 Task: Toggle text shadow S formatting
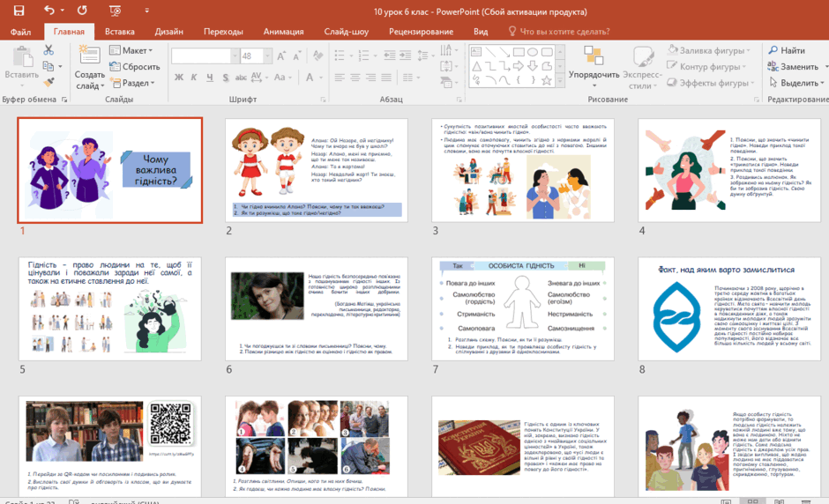[226, 78]
